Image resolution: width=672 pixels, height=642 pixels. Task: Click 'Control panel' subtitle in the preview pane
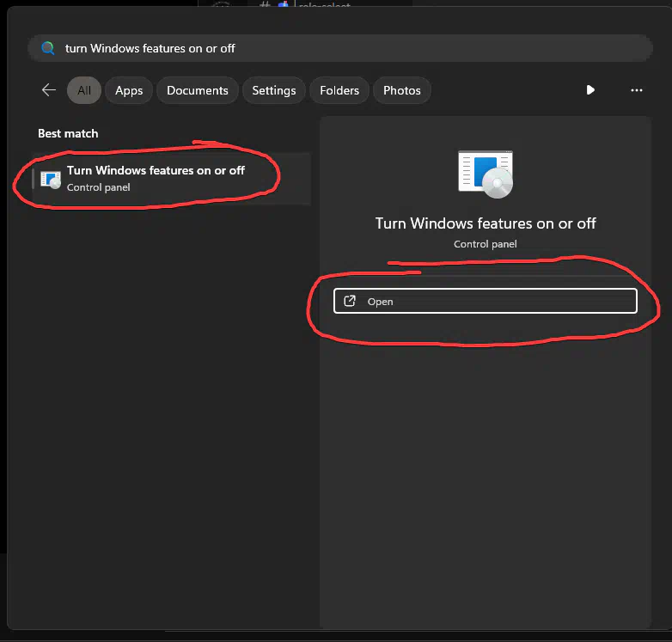[x=486, y=244]
